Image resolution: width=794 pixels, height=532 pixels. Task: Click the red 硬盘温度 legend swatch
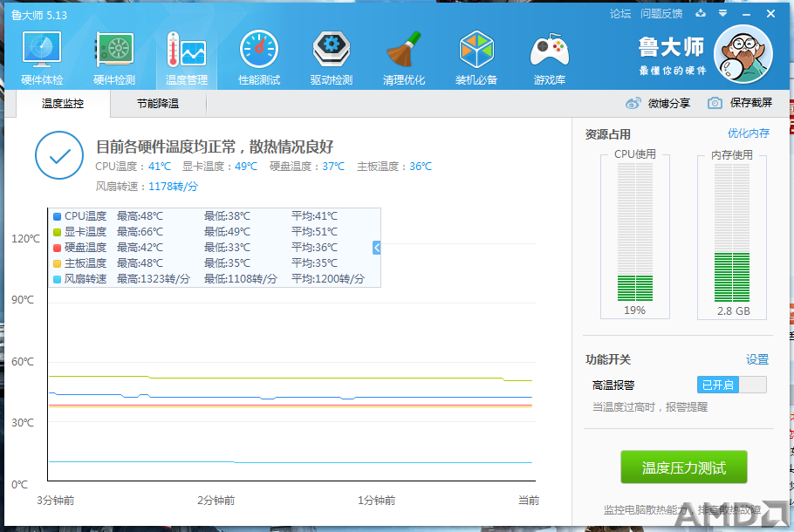[x=58, y=248]
